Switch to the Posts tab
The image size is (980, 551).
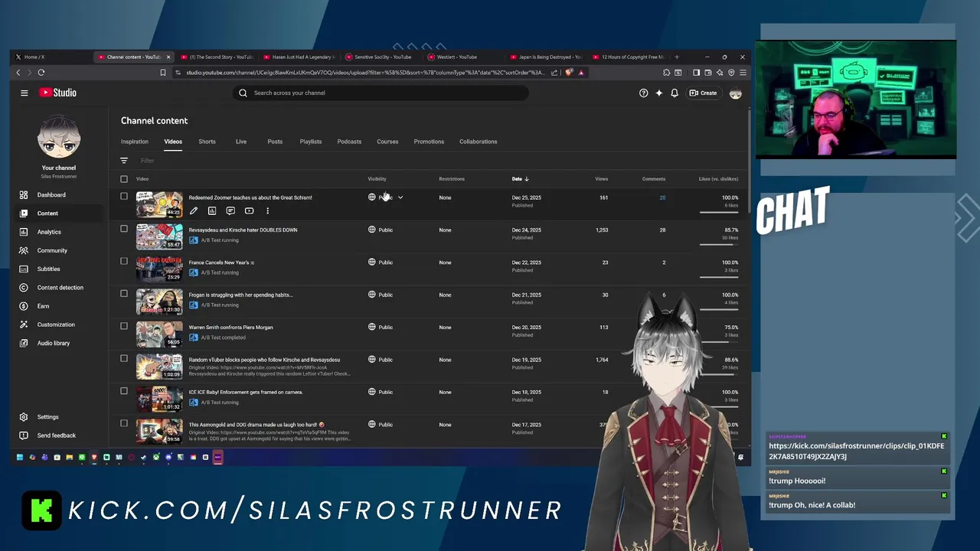tap(275, 142)
